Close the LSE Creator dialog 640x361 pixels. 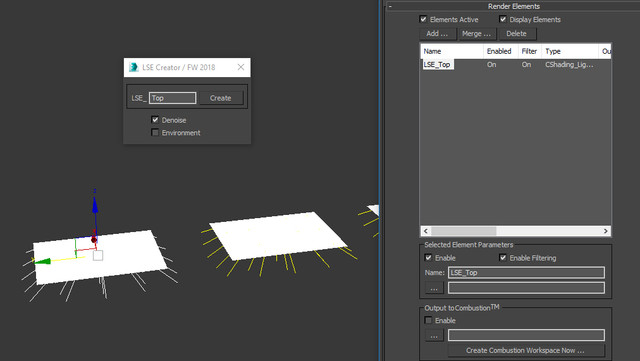[241, 67]
